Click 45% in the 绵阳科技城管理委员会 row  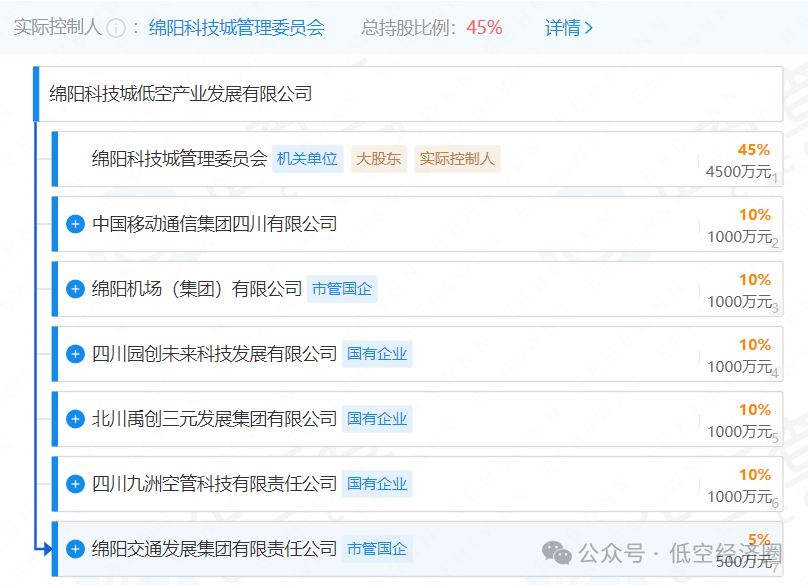753,150
